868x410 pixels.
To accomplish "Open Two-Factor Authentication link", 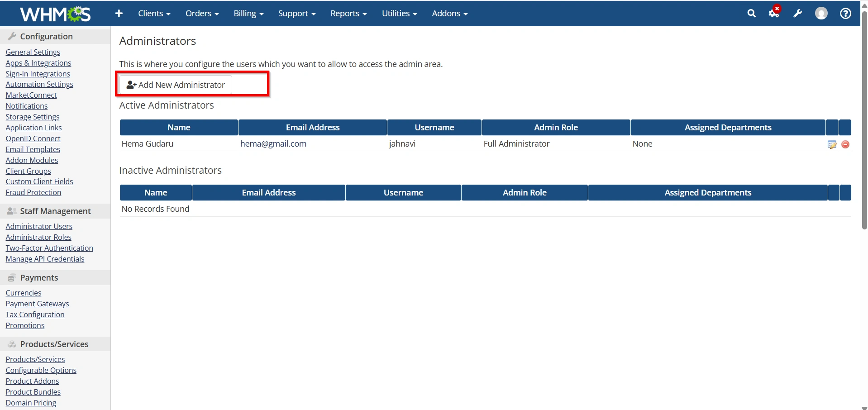I will (x=49, y=248).
